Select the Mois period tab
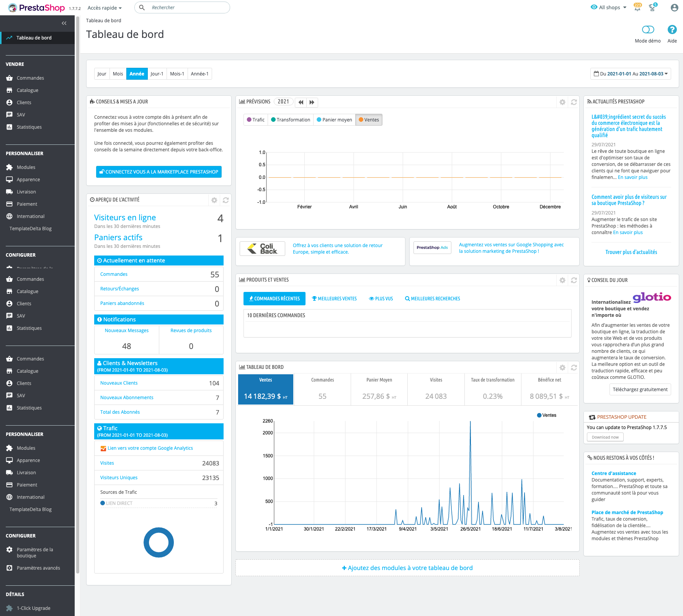This screenshot has width=683, height=616. pos(118,74)
